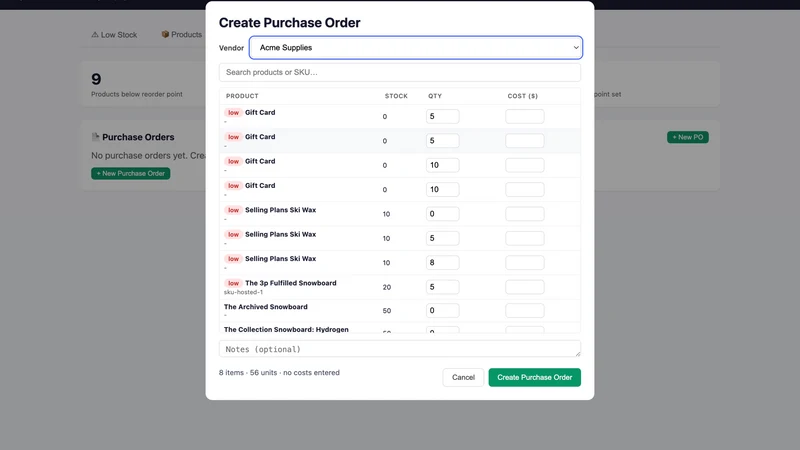
Task: Click the Products below reorder point label
Action: (x=137, y=94)
